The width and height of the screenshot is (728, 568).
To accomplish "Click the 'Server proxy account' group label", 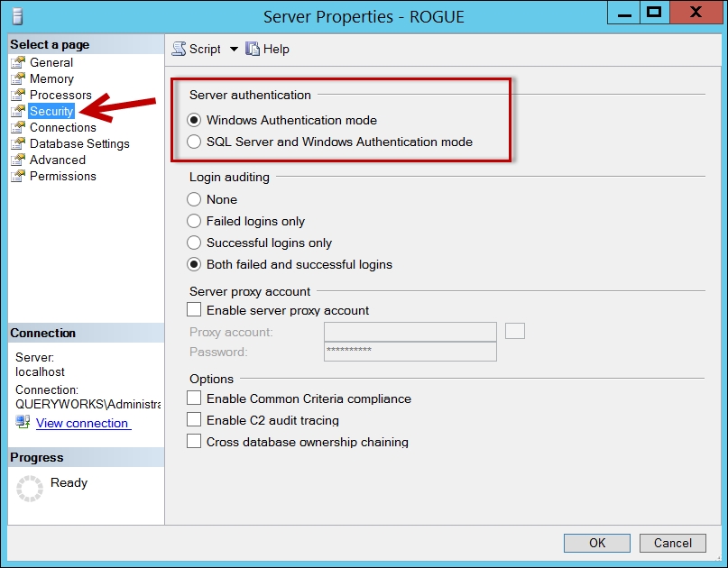I will pos(250,291).
